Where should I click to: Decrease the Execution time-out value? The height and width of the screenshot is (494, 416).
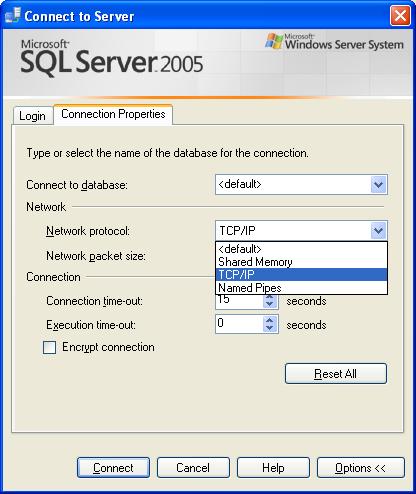pyautogui.click(x=270, y=328)
